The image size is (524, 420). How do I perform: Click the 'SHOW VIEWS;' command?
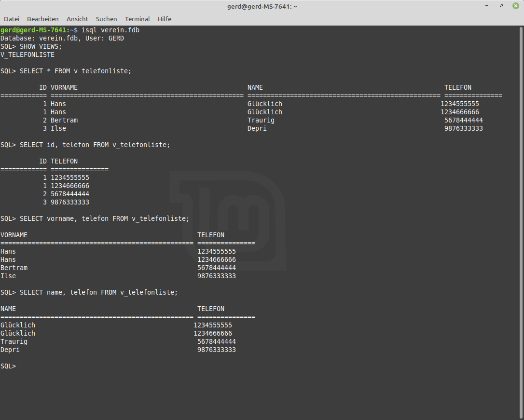pos(41,46)
